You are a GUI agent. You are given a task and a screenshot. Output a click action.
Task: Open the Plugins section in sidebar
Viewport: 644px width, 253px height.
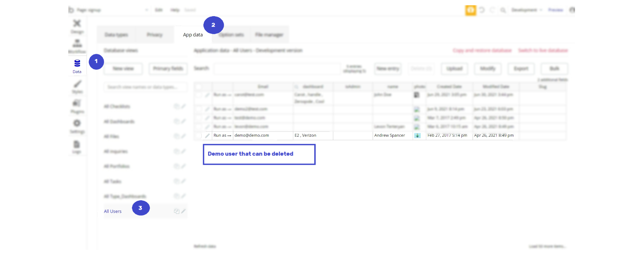coord(77,106)
